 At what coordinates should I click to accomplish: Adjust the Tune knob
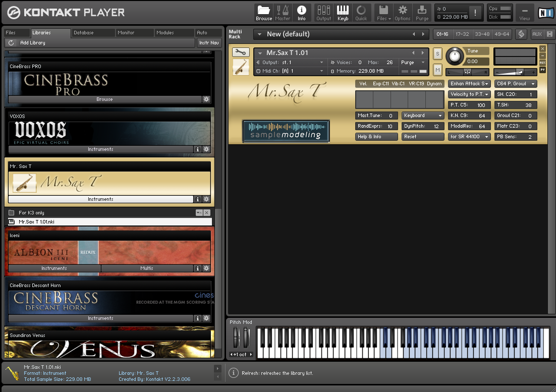point(455,56)
